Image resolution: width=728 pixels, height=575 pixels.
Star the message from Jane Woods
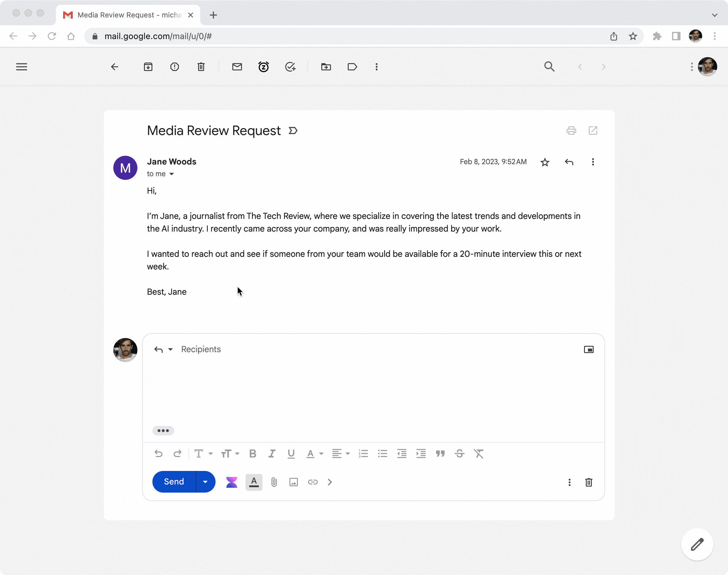click(545, 162)
